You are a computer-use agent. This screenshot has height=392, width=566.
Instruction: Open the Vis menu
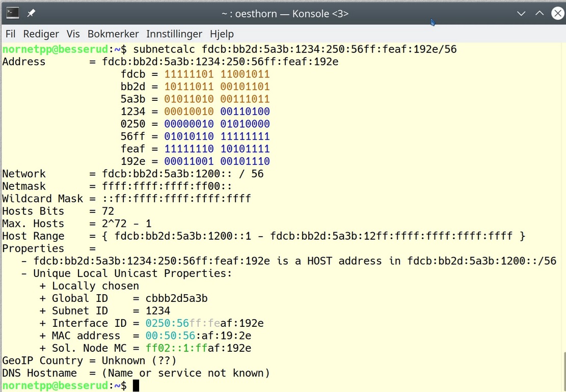point(73,34)
